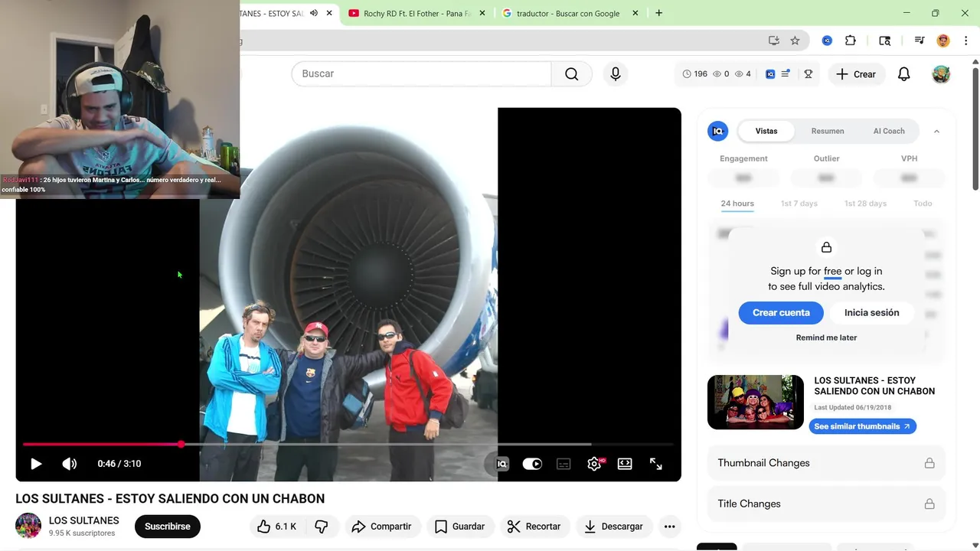Screen dimensions: 980x551
Task: Click the Suscribirse button
Action: click(168, 527)
